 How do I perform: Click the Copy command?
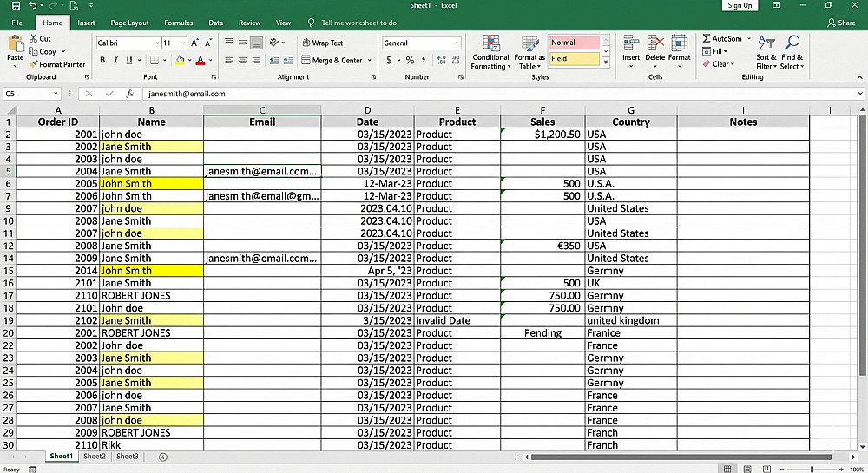pyautogui.click(x=43, y=51)
